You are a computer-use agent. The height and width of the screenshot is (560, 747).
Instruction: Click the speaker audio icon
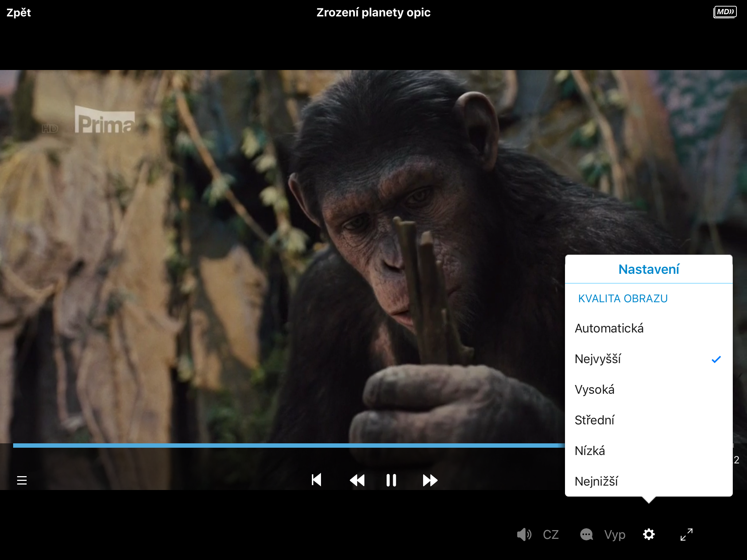point(524,534)
